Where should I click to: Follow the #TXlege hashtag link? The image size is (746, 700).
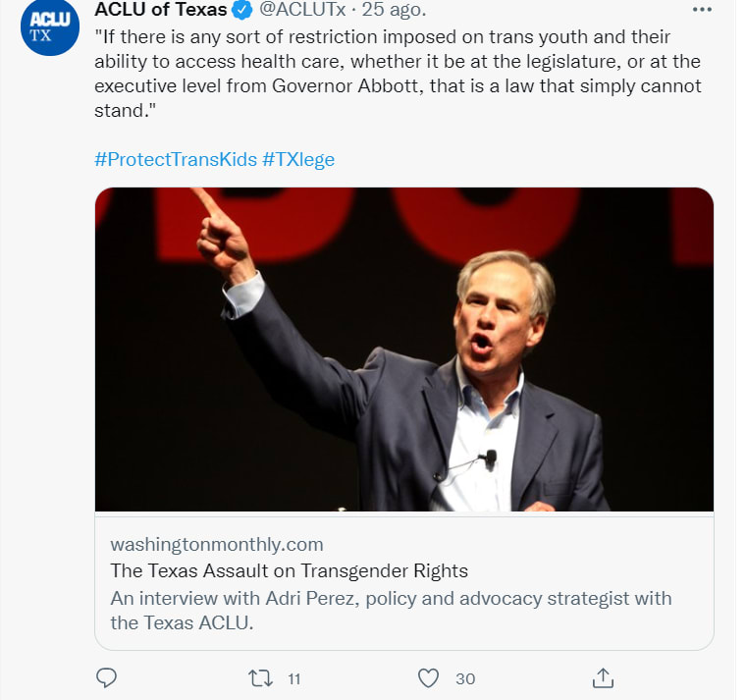click(298, 159)
